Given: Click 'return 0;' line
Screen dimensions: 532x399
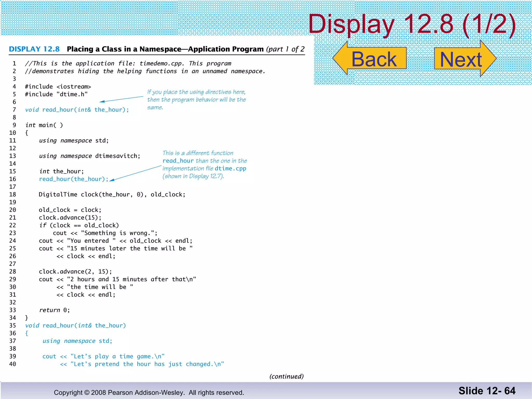Looking at the screenshot, I should (55, 310).
